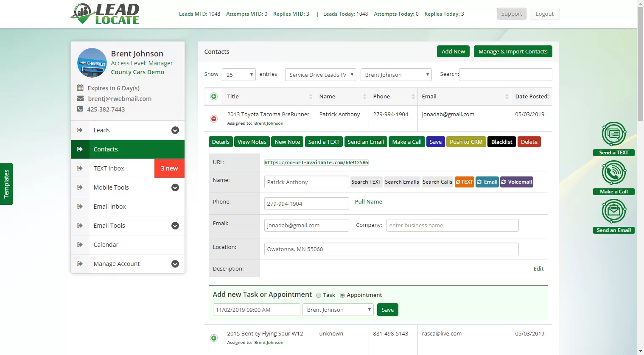The image size is (644, 355).
Task: Open the Contacts menu item
Action: pos(128,149)
